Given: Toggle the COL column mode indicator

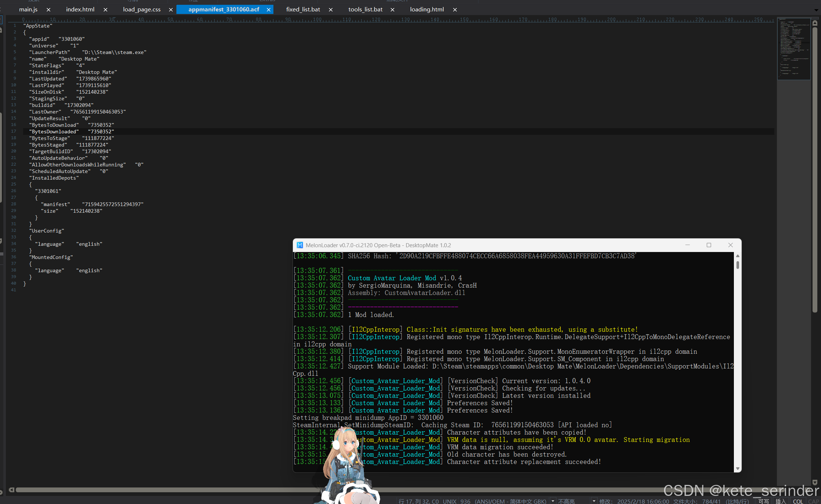Looking at the screenshot, I should (x=798, y=501).
